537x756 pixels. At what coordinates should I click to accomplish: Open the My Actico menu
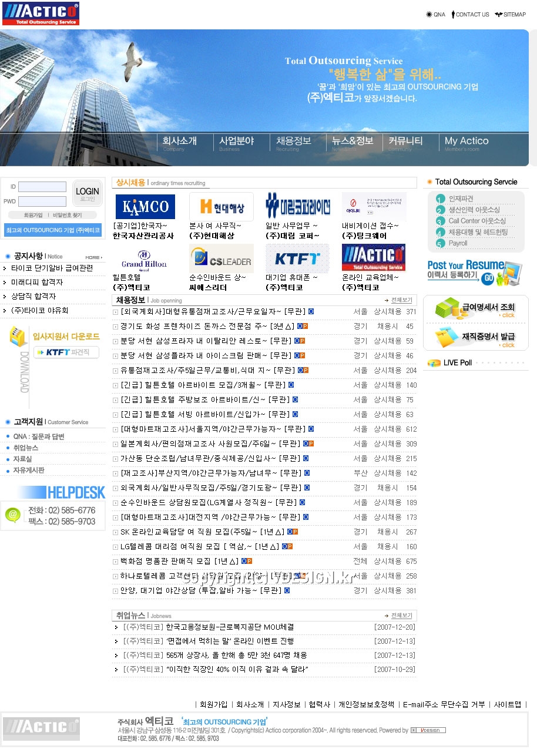point(466,141)
